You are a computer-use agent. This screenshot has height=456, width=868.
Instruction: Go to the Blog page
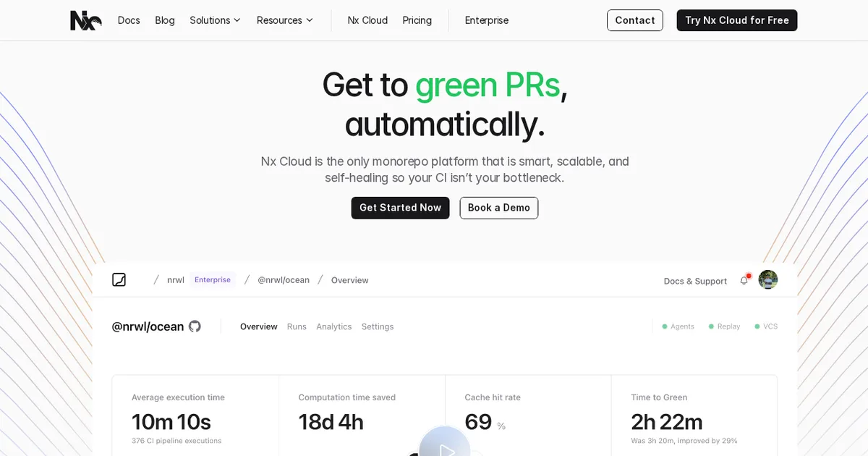(165, 20)
